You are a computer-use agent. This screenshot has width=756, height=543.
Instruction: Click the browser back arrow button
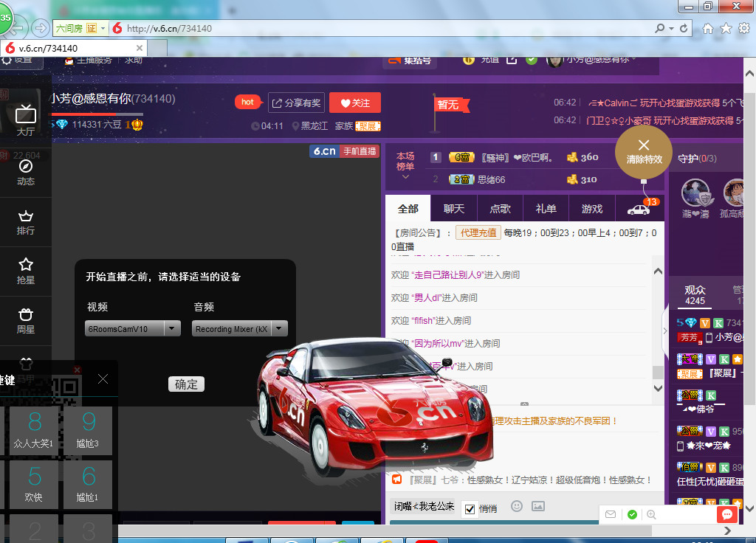click(17, 28)
